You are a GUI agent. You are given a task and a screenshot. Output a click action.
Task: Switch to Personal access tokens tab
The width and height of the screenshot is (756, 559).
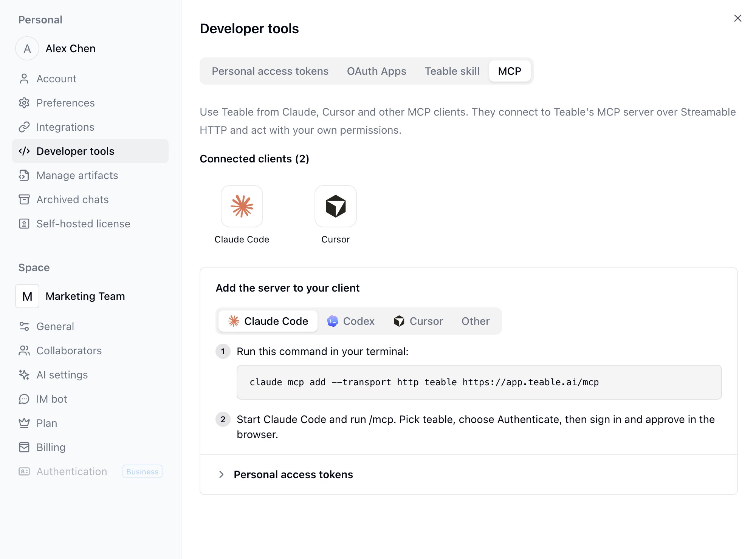tap(270, 71)
